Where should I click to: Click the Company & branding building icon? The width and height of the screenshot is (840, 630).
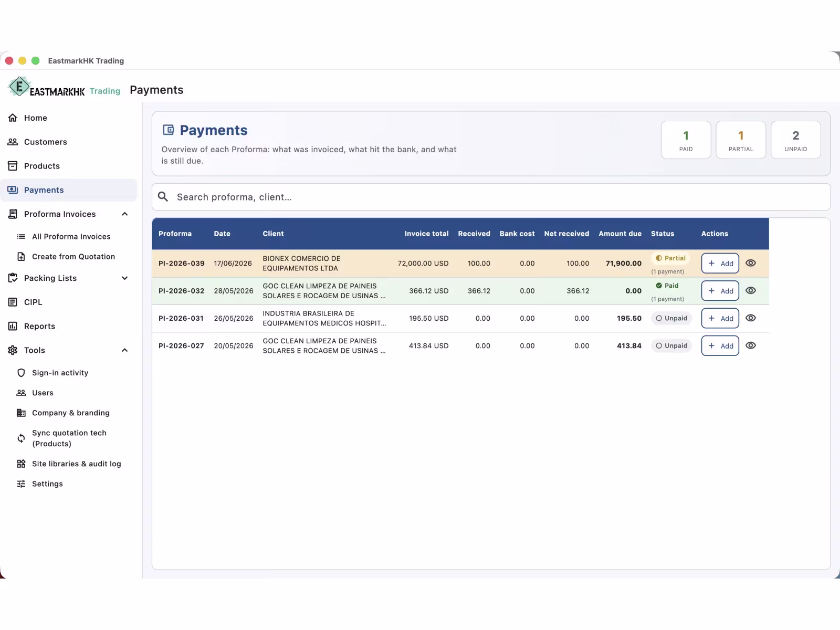click(x=21, y=413)
